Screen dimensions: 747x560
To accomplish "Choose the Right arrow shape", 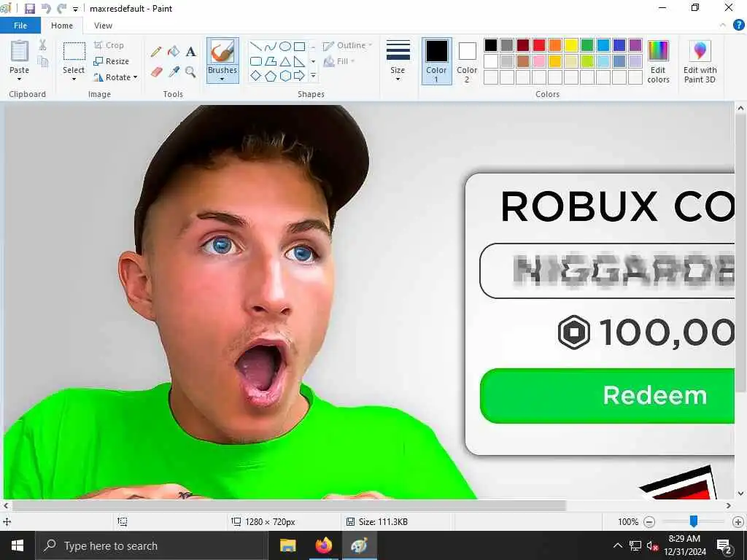I will pyautogui.click(x=299, y=76).
